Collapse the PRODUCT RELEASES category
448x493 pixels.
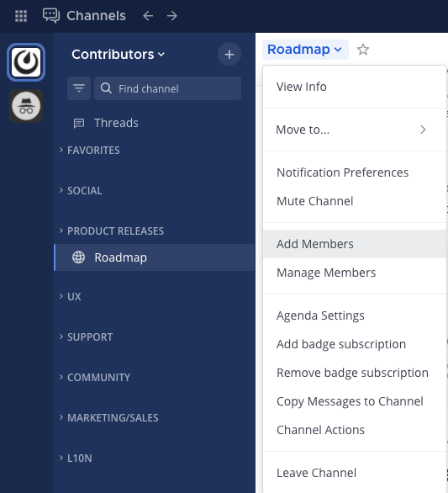tap(112, 231)
